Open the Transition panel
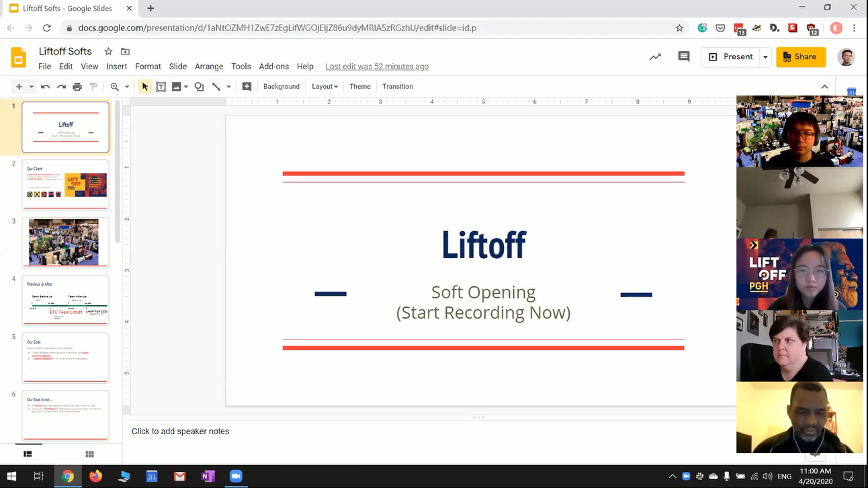This screenshot has width=868, height=488. 398,87
